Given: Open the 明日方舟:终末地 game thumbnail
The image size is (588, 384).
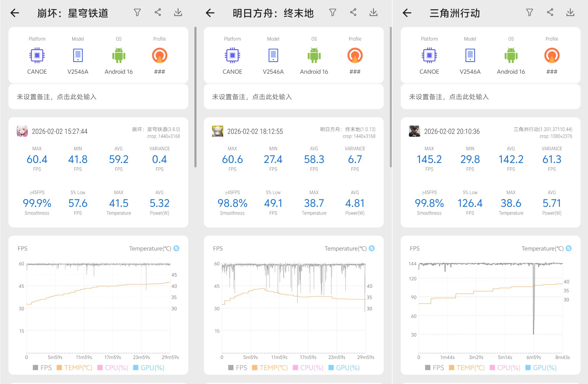Looking at the screenshot, I should [218, 131].
